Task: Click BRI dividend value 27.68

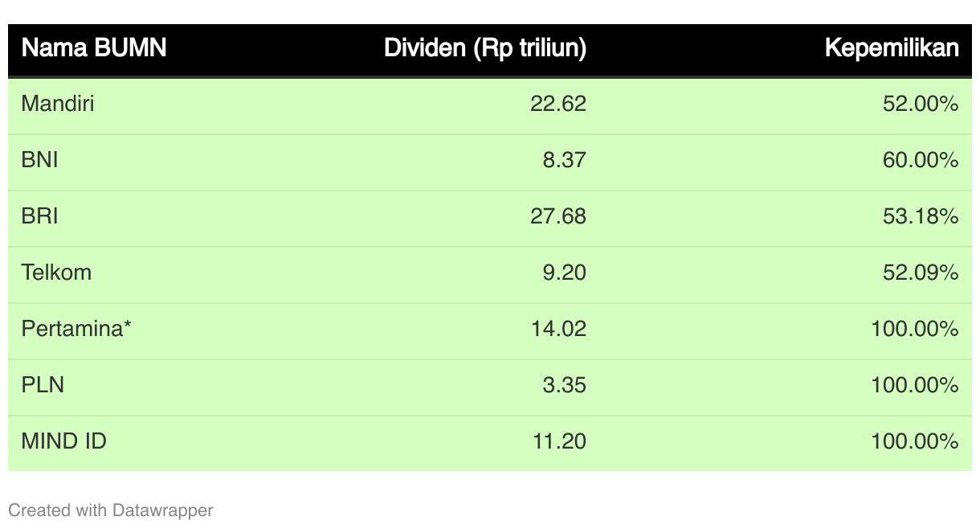Action: pos(558,216)
